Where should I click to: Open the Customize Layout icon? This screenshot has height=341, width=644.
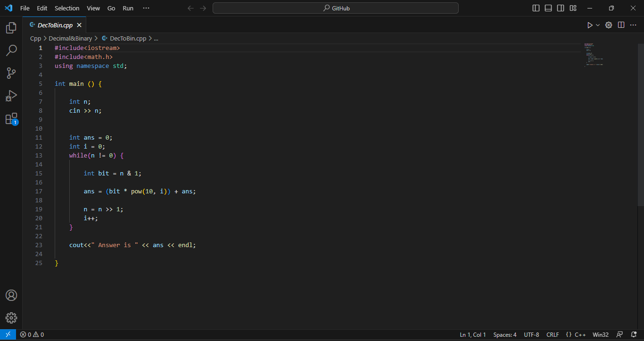pos(573,8)
